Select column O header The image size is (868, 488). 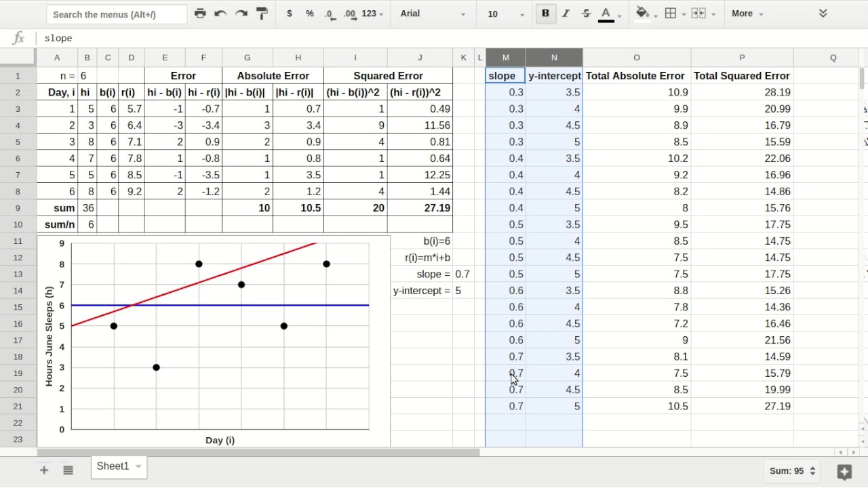pyautogui.click(x=637, y=58)
